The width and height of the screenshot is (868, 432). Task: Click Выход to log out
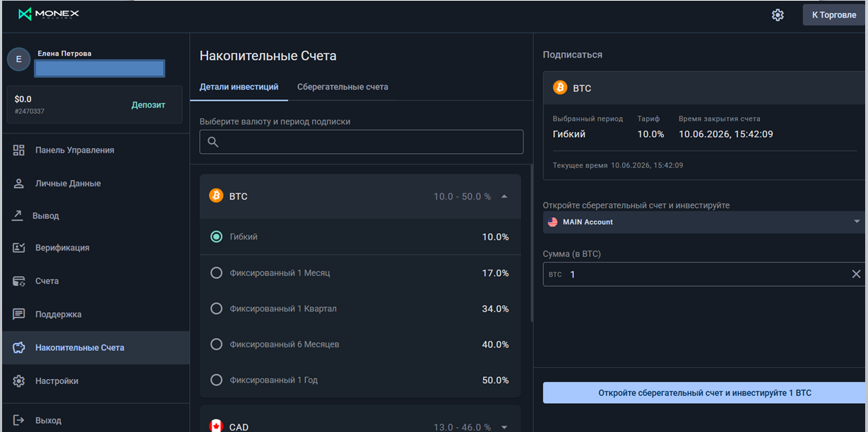pos(95,421)
